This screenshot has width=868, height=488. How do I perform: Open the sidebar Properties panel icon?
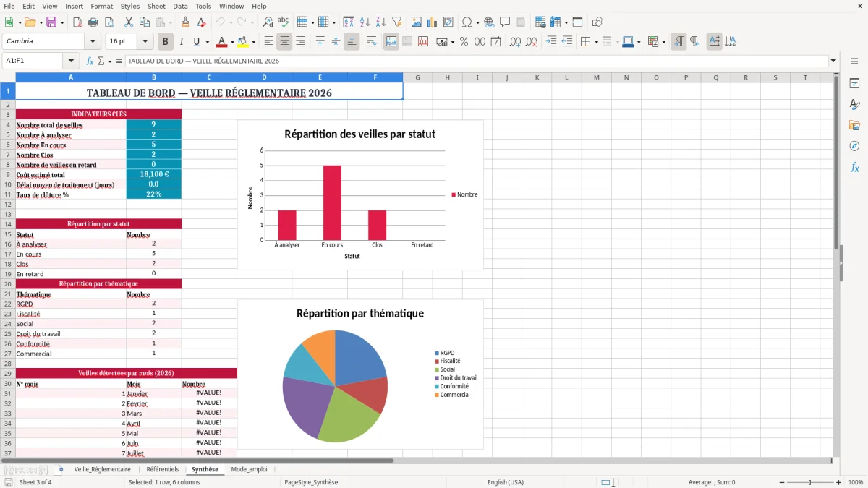tap(854, 83)
